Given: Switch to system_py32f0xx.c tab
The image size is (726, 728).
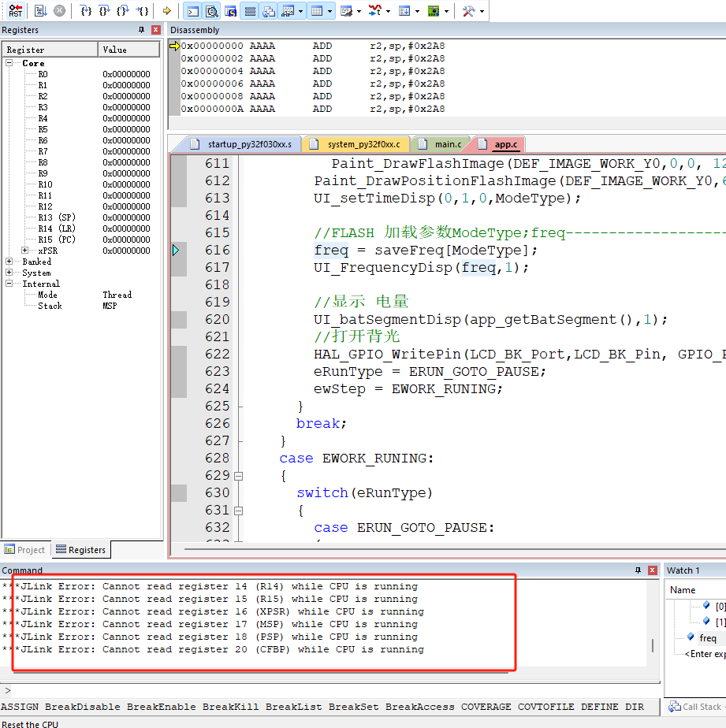Looking at the screenshot, I should (x=356, y=144).
